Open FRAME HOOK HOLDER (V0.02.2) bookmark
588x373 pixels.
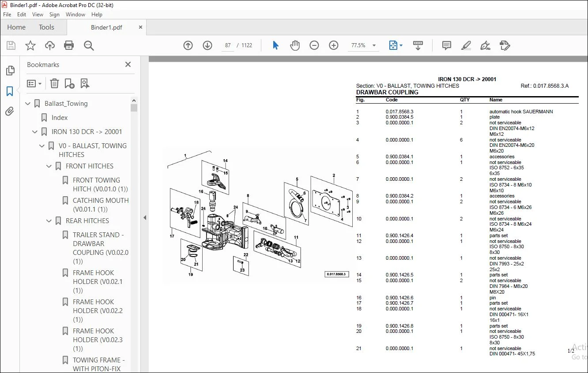tap(98, 311)
